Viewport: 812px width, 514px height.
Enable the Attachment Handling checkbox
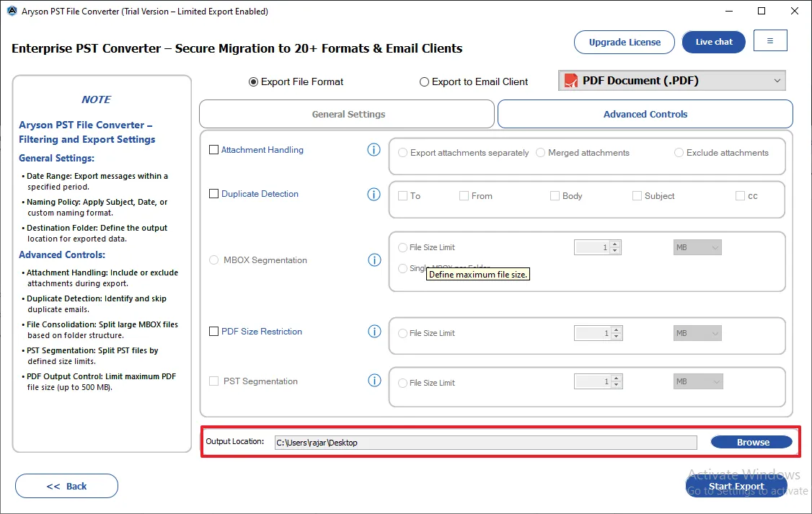coord(213,150)
